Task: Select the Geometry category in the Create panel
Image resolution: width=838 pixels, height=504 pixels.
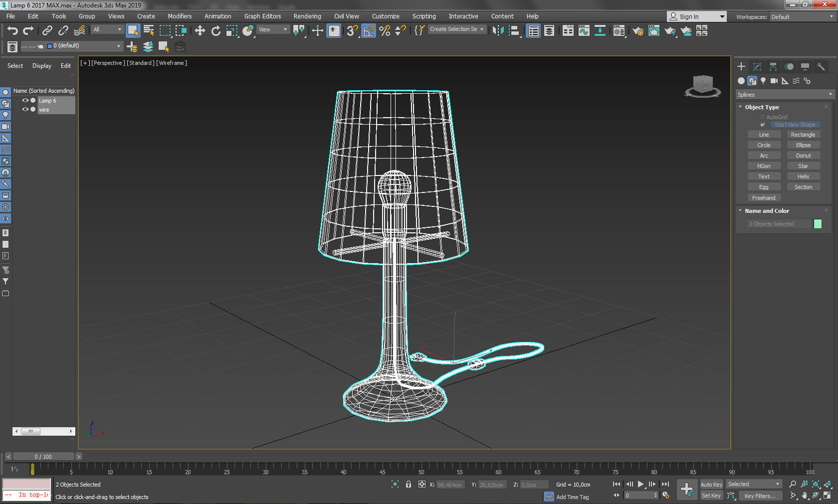Action: pyautogui.click(x=741, y=81)
